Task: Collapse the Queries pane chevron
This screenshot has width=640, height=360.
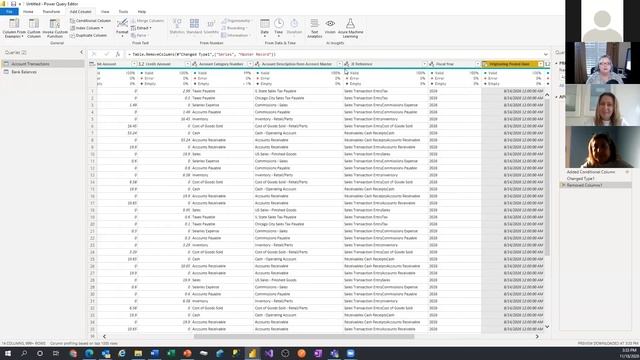Action: pos(81,52)
